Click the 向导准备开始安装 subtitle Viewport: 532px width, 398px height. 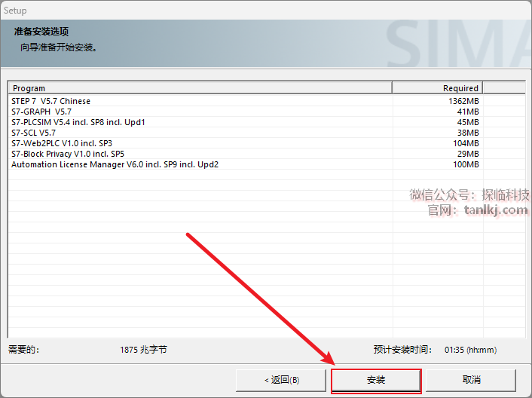[x=59, y=47]
